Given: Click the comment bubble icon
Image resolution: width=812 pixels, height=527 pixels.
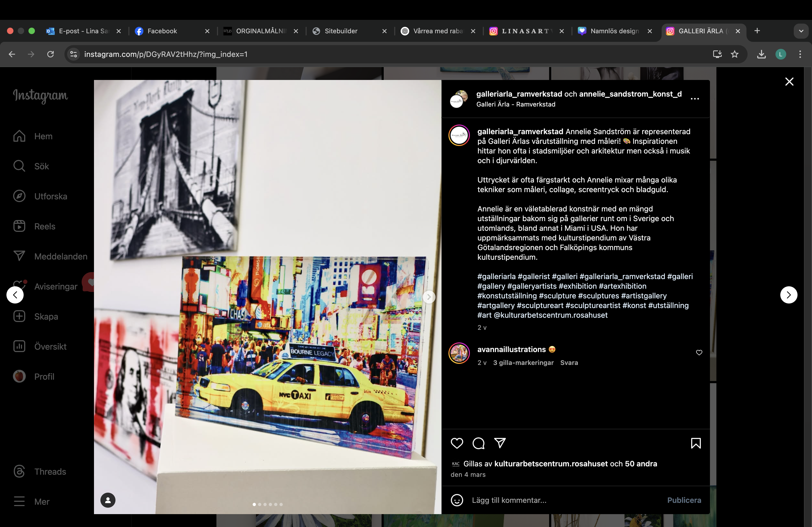Looking at the screenshot, I should (478, 443).
